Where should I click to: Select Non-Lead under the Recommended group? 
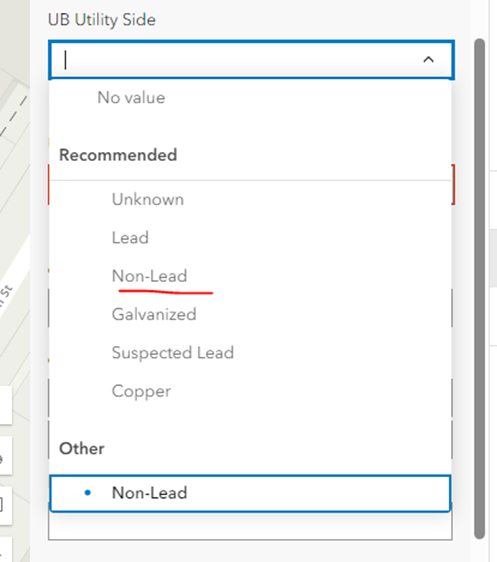(149, 276)
